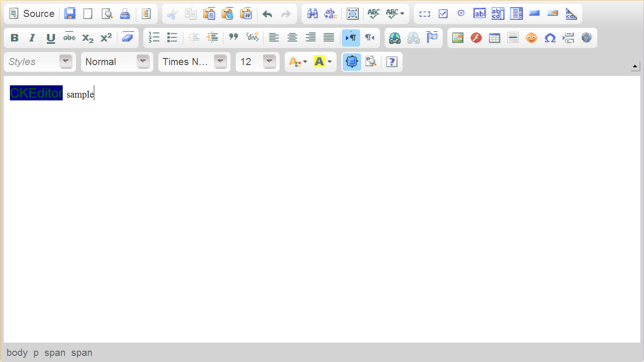
Task: Insert a table with the Table icon
Action: pyautogui.click(x=495, y=38)
